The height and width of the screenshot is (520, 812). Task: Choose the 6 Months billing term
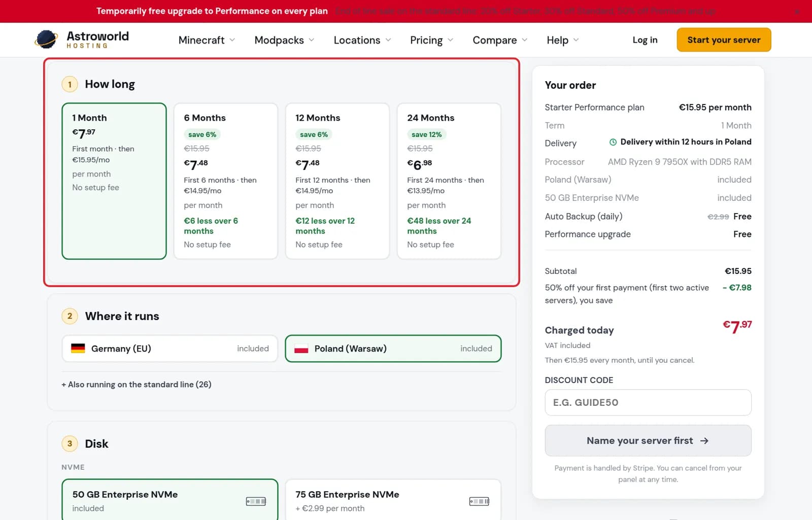tap(226, 181)
